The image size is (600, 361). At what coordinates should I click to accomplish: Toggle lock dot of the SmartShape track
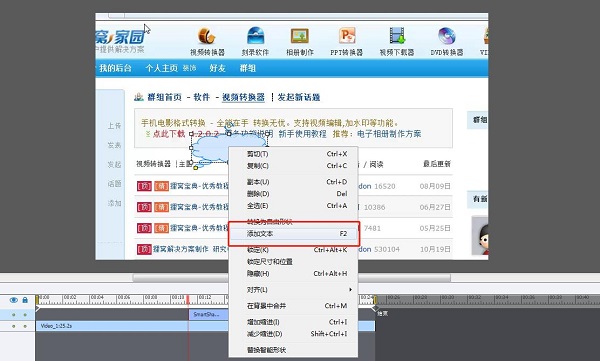pos(25,315)
